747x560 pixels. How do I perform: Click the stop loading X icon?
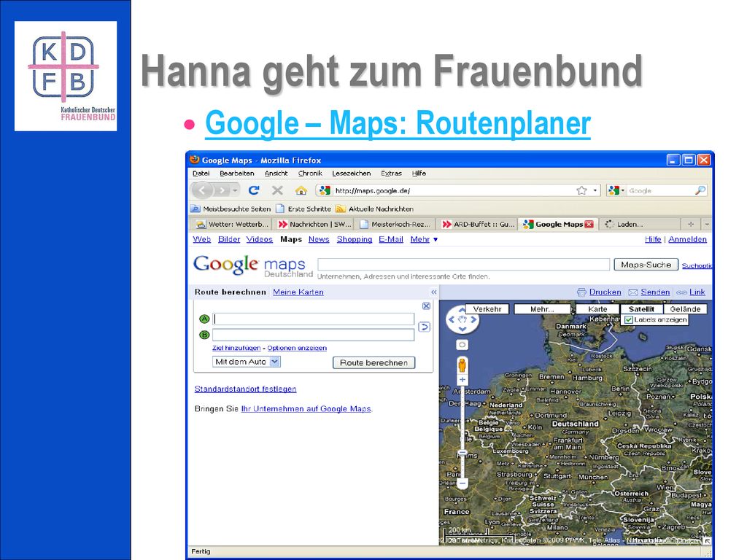277,190
